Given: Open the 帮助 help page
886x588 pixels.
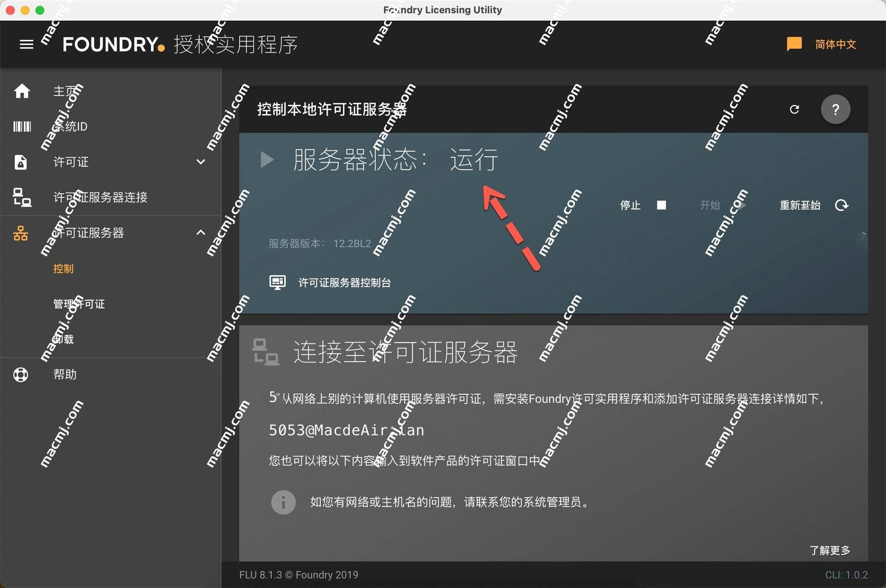Looking at the screenshot, I should tap(65, 374).
